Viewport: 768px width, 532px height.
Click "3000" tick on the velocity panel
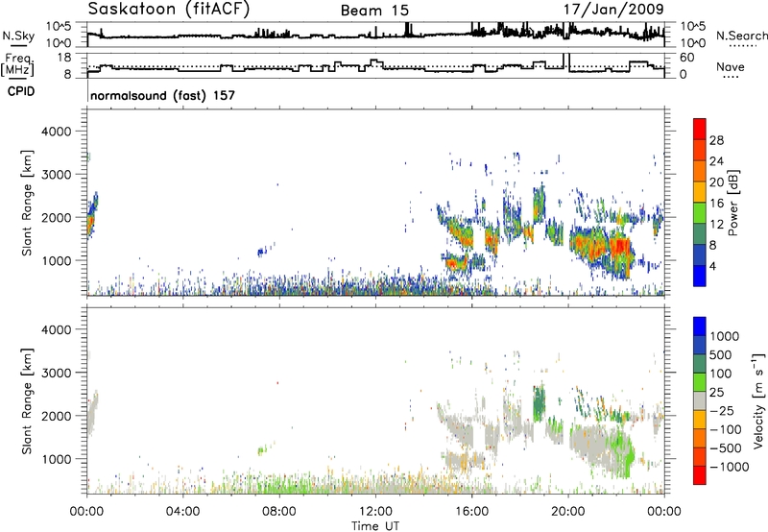(56, 373)
